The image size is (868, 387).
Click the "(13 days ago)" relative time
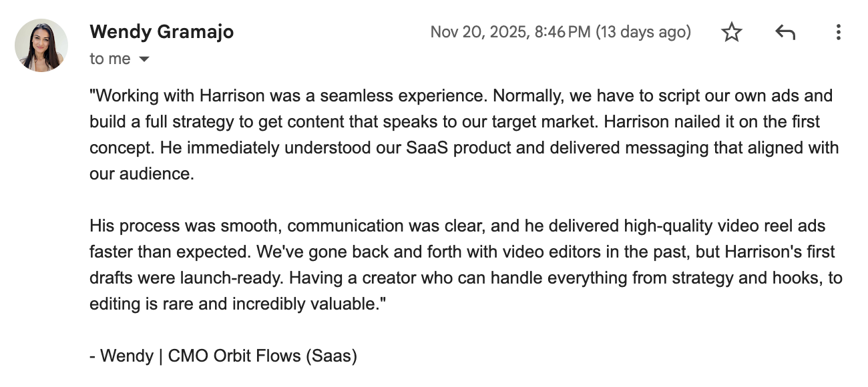pyautogui.click(x=643, y=32)
